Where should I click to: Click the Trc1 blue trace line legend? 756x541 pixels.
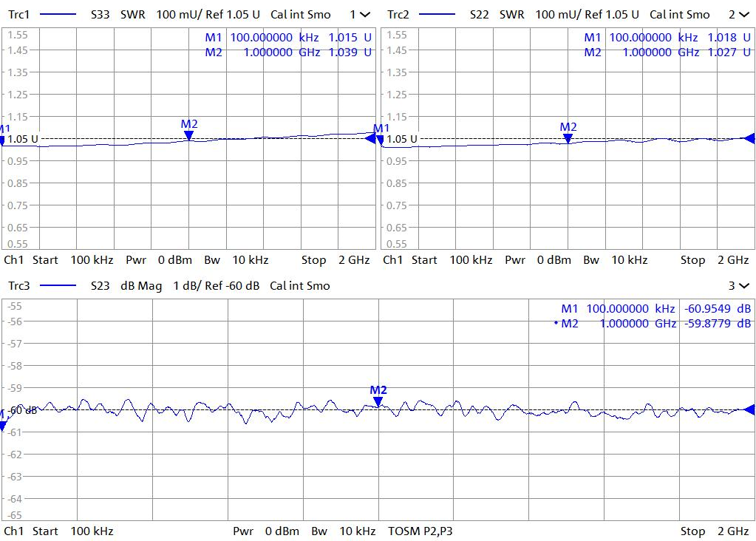point(58,15)
